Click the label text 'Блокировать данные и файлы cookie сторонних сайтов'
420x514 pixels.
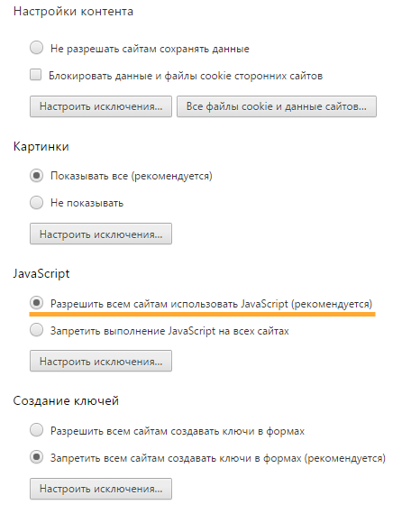tap(186, 76)
